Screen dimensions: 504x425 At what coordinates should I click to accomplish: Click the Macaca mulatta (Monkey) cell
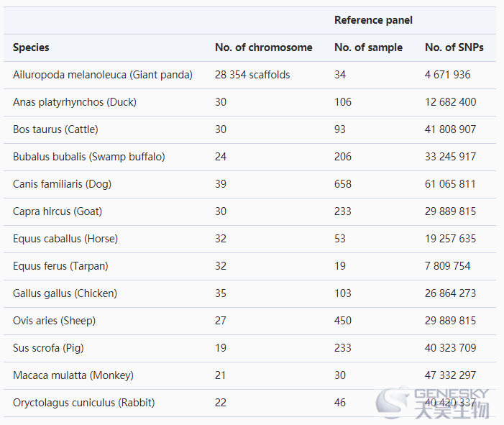click(x=73, y=375)
